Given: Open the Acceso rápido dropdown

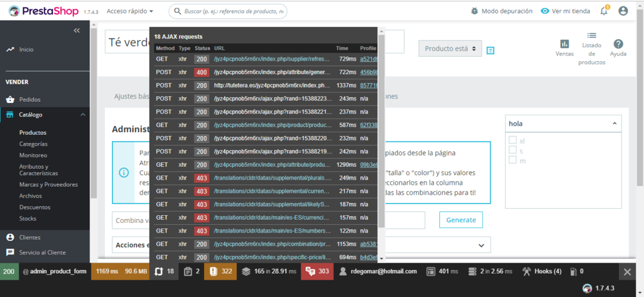Looking at the screenshot, I should click(130, 11).
